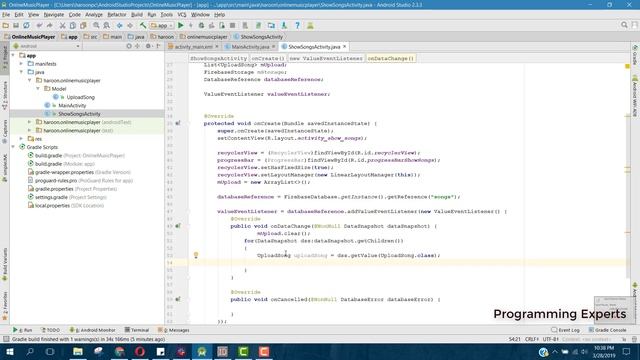The height and width of the screenshot is (360, 640).
Task: Select MainActivity in project tree
Action: click(72, 105)
